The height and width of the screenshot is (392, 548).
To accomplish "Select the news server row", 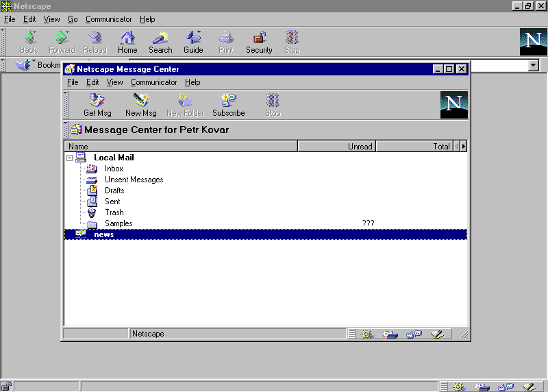I will pos(266,234).
